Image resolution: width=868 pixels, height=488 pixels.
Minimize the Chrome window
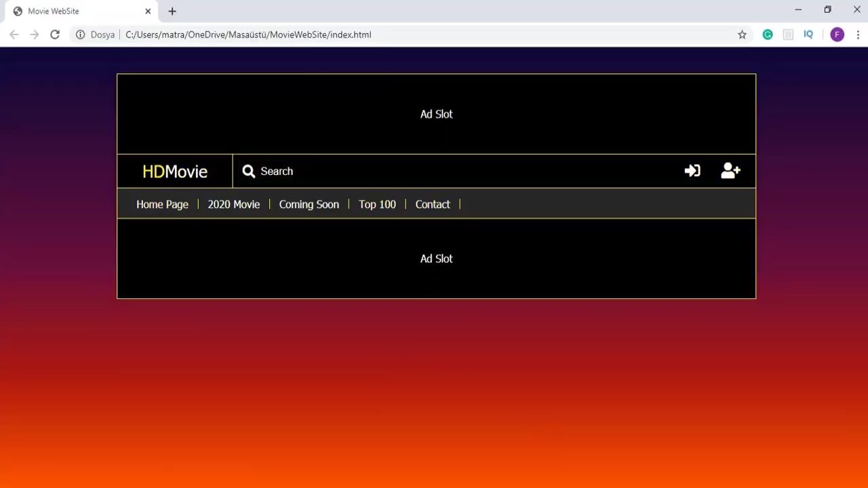(x=798, y=9)
